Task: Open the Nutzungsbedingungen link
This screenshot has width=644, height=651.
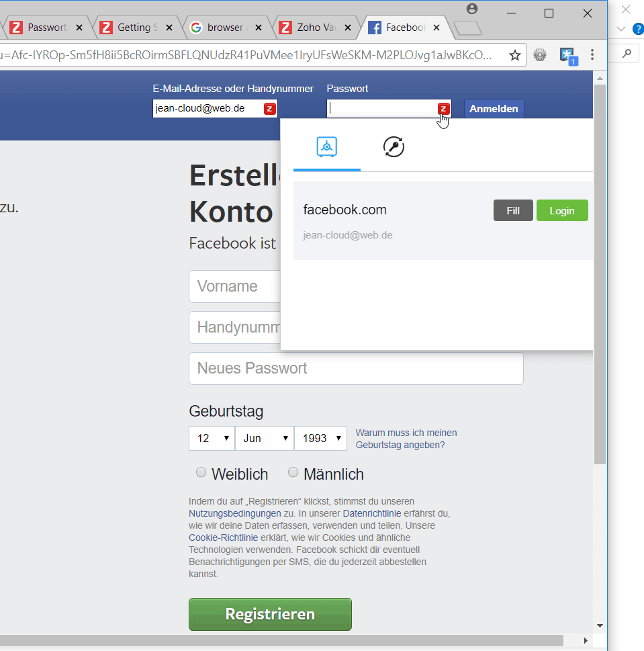Action: click(x=235, y=513)
